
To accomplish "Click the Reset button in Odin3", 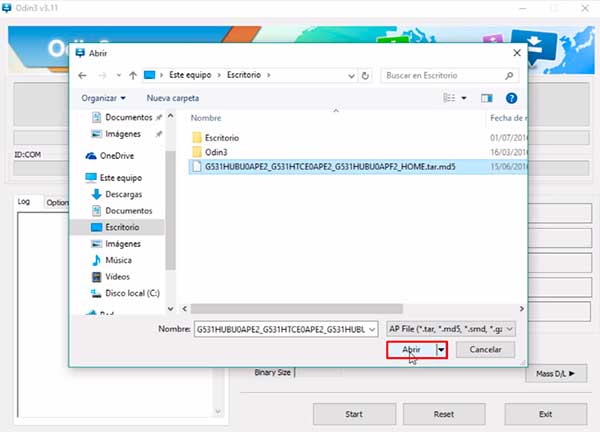I will point(443,414).
